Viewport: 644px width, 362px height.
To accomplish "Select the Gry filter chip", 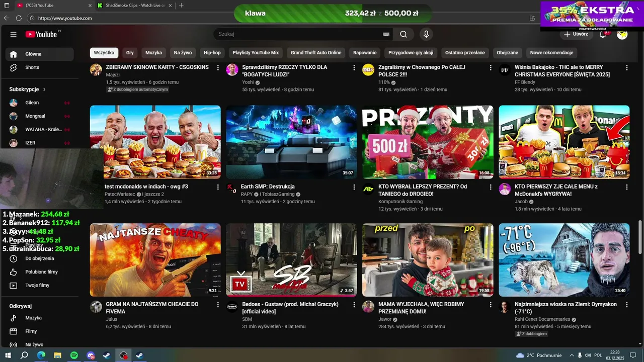I will point(130,53).
